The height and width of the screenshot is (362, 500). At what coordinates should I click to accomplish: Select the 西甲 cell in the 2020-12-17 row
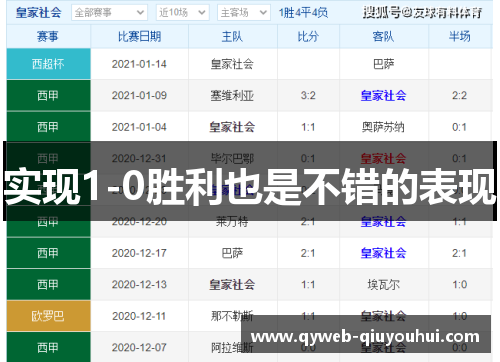pyautogui.click(x=48, y=253)
